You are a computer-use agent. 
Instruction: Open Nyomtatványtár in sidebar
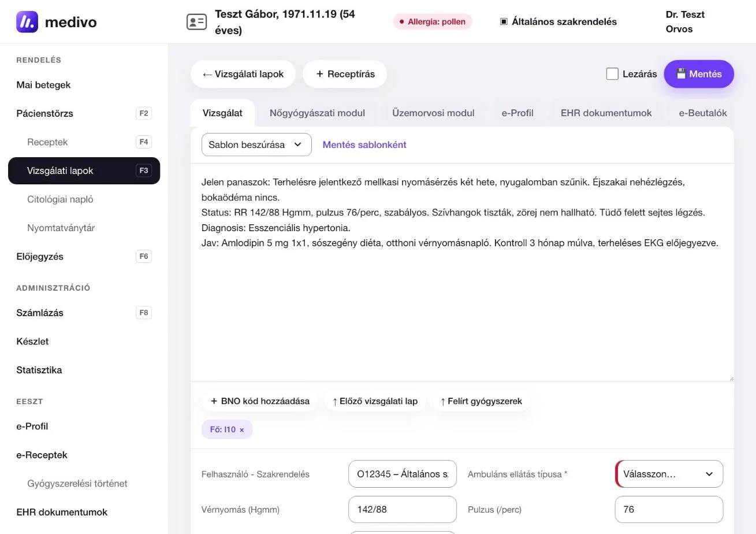(84, 228)
